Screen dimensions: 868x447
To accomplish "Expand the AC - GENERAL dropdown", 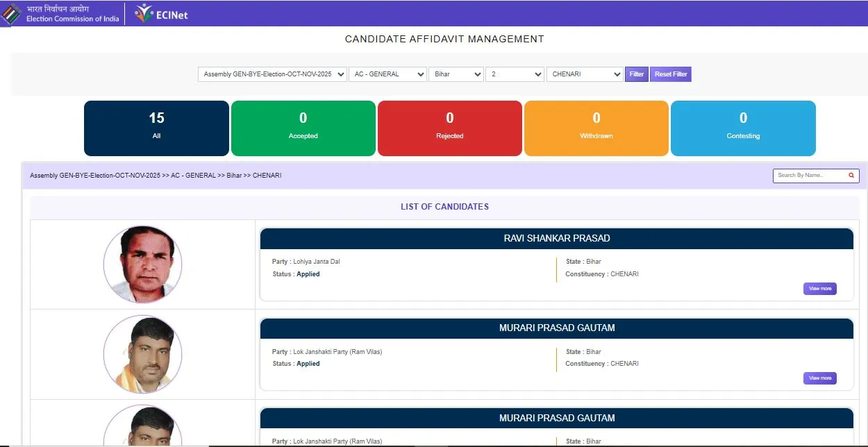I will pyautogui.click(x=387, y=74).
